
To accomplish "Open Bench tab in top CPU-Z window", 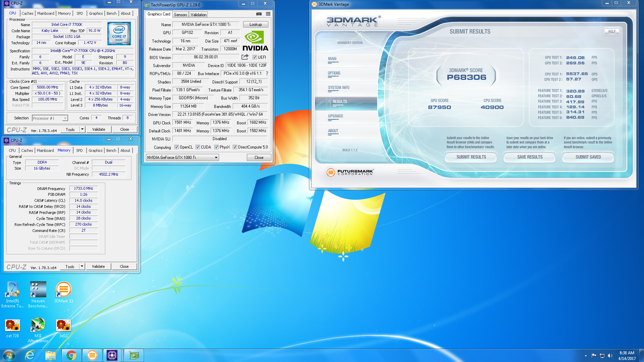I will [111, 13].
